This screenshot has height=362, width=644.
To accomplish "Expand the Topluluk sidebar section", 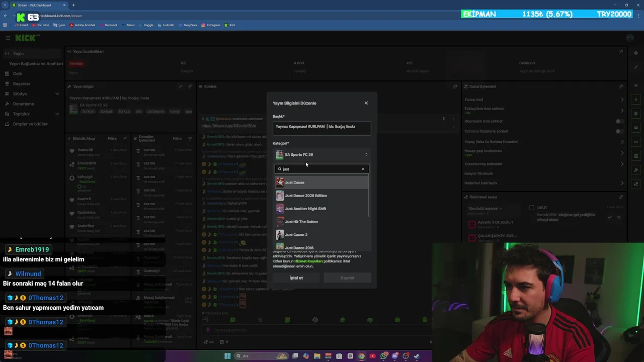I will [32, 114].
